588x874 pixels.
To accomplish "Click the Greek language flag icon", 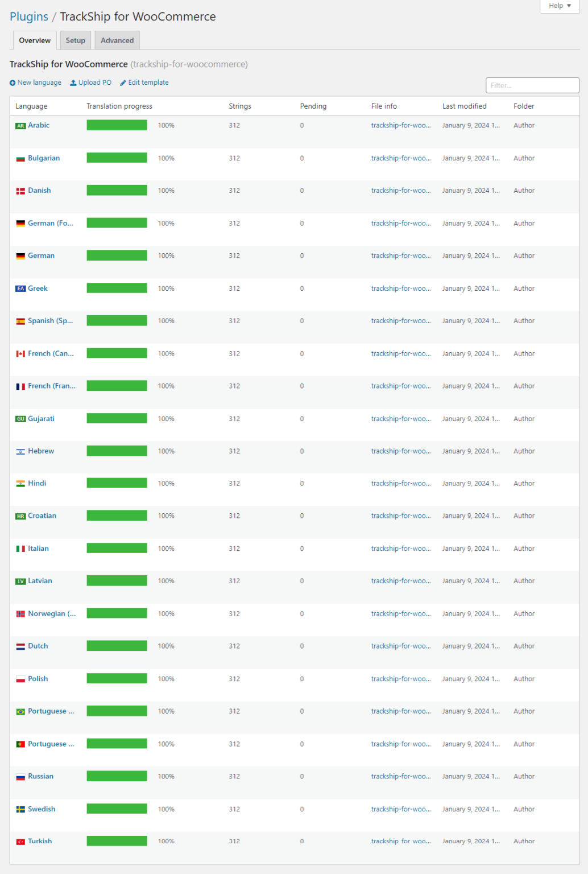I will click(20, 289).
